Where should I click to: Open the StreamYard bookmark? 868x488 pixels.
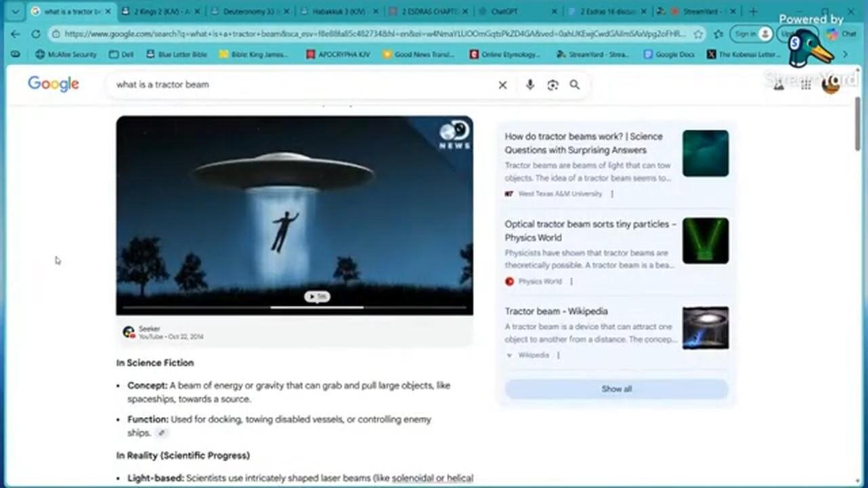point(592,54)
